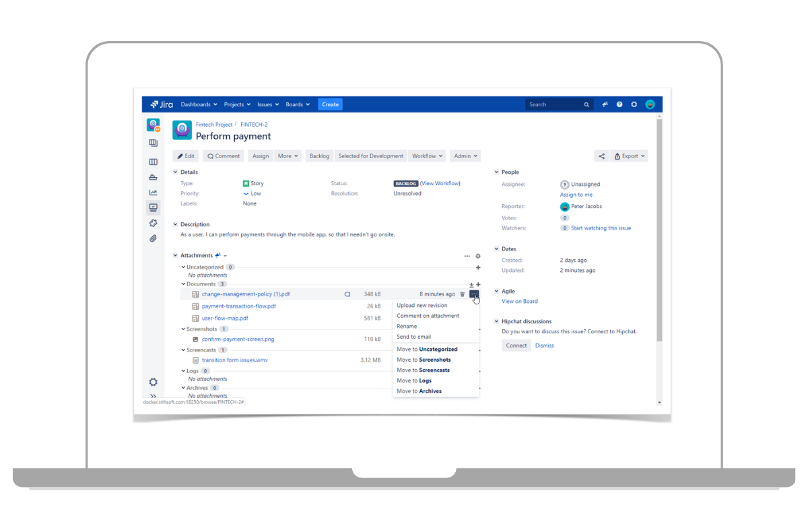Select Upload new revision from menu

point(422,306)
